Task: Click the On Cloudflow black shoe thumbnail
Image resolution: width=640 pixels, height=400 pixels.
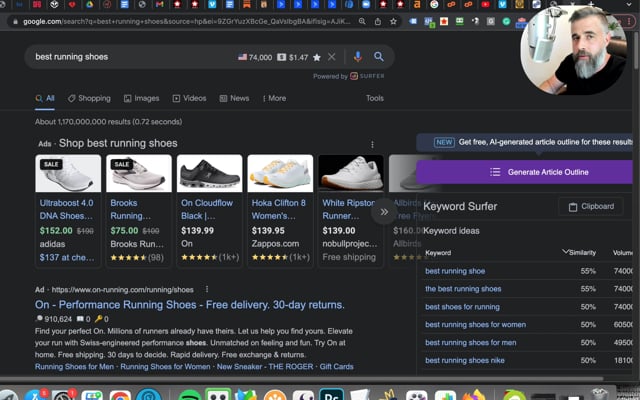Action: (x=209, y=173)
